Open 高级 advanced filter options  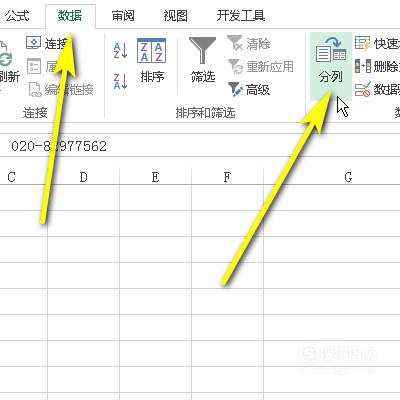249,90
